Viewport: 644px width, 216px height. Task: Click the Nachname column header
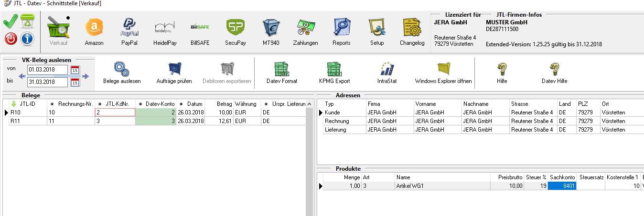point(485,103)
